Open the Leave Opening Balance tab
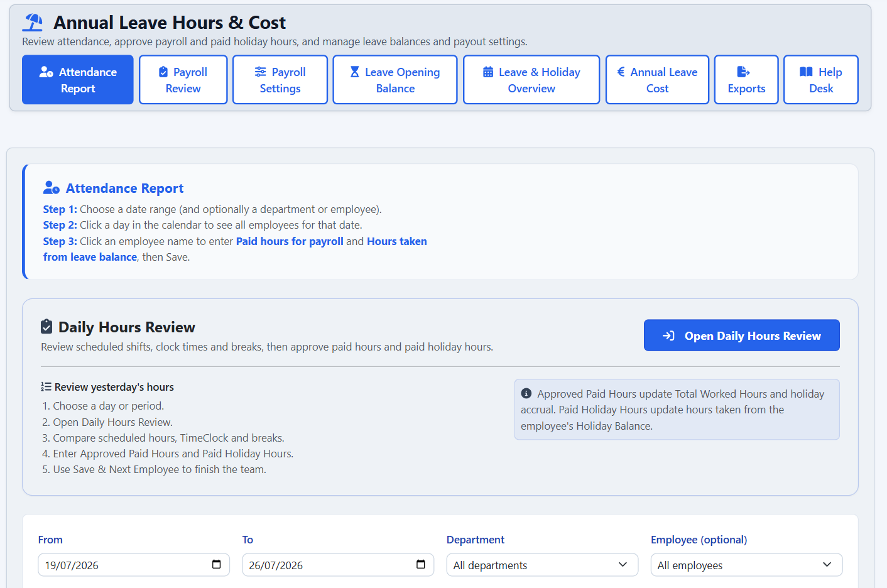887x588 pixels. point(395,80)
